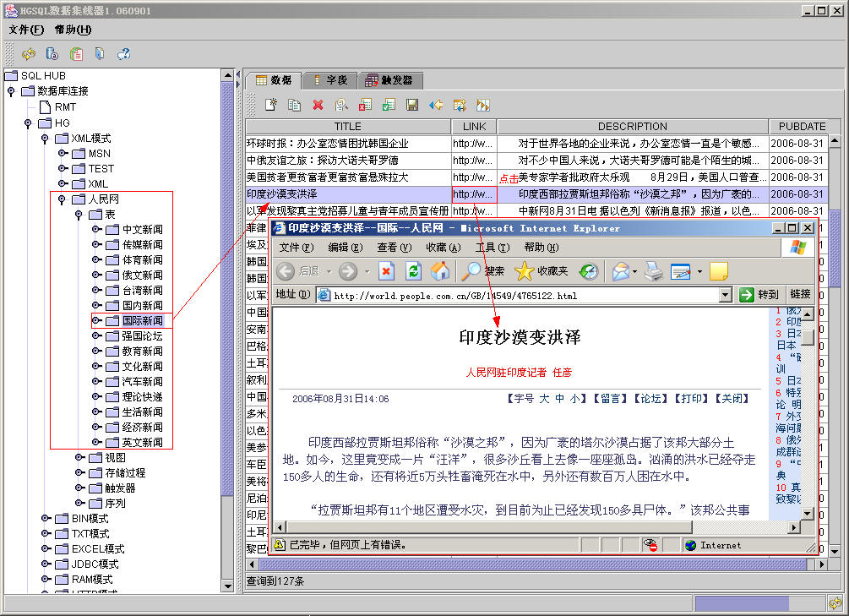Click the help question-mark icon in main toolbar
Image resolution: width=849 pixels, height=616 pixels.
124,53
